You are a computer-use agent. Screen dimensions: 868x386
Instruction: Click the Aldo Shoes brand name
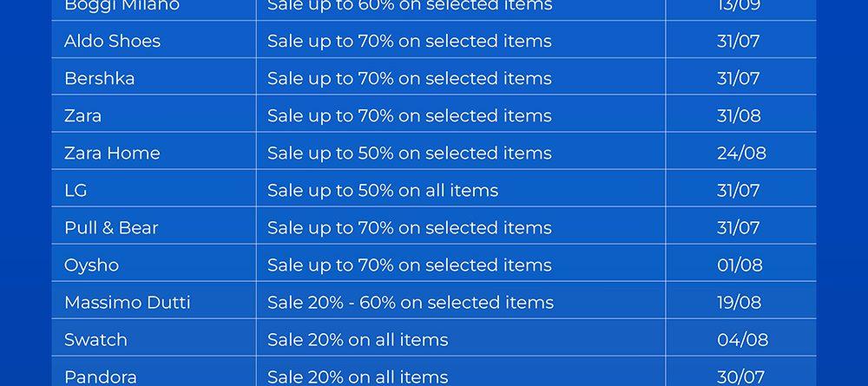coord(112,41)
